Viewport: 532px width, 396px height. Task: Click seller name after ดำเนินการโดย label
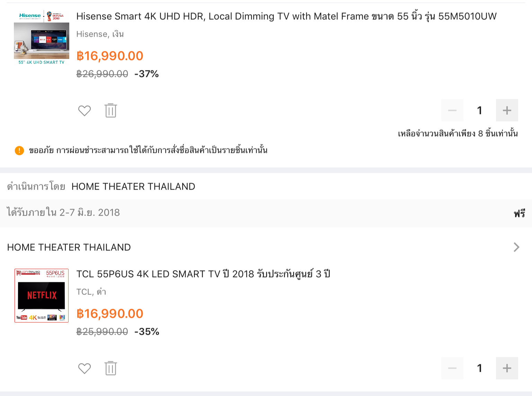(133, 187)
